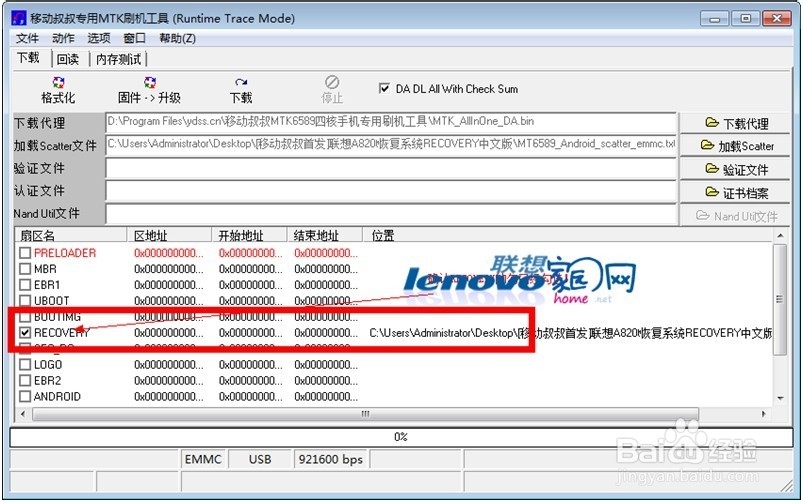The height and width of the screenshot is (504, 803).
Task: Click the Begin Address (开始地址) column header
Action: (x=249, y=235)
